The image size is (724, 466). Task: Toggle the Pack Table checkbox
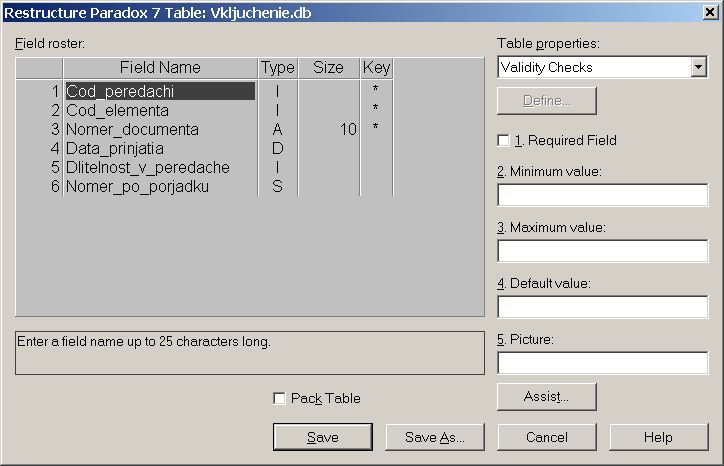[280, 398]
